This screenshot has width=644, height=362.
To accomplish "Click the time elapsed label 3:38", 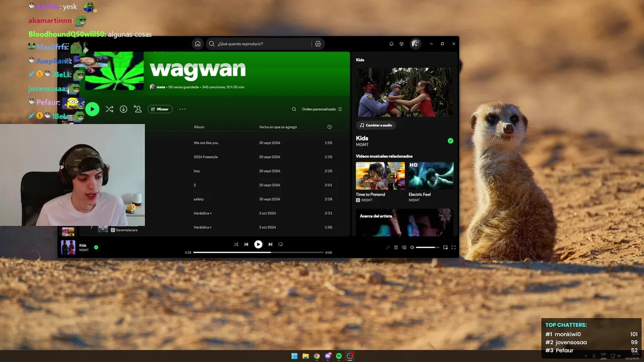I will click(188, 252).
